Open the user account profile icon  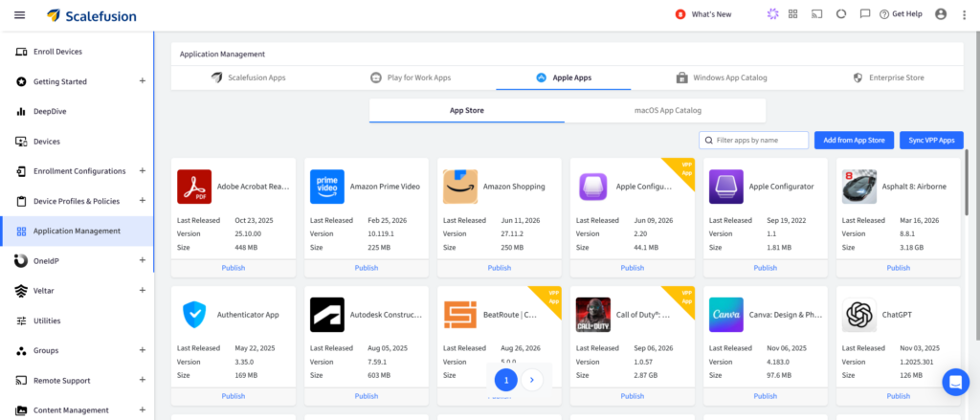(x=941, y=14)
